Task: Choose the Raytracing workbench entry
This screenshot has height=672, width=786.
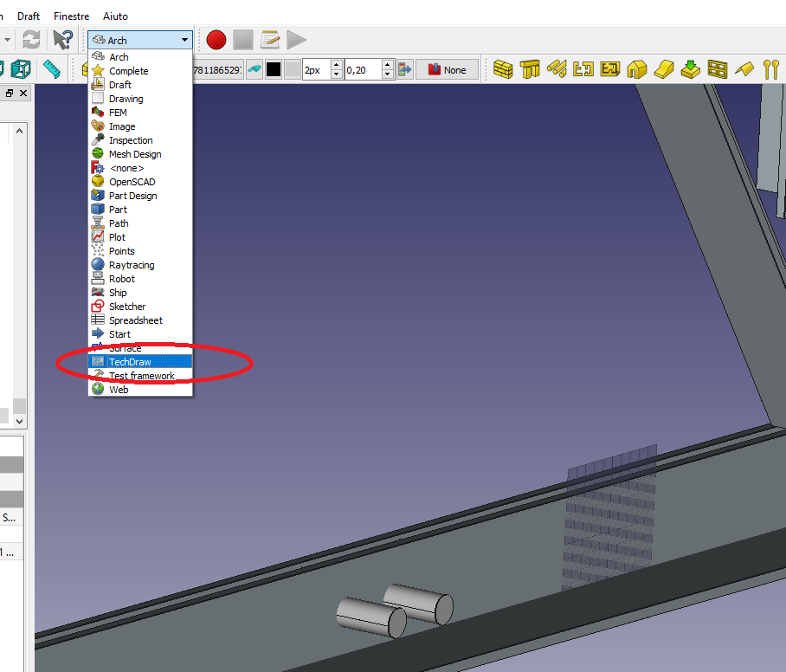Action: pos(140,265)
